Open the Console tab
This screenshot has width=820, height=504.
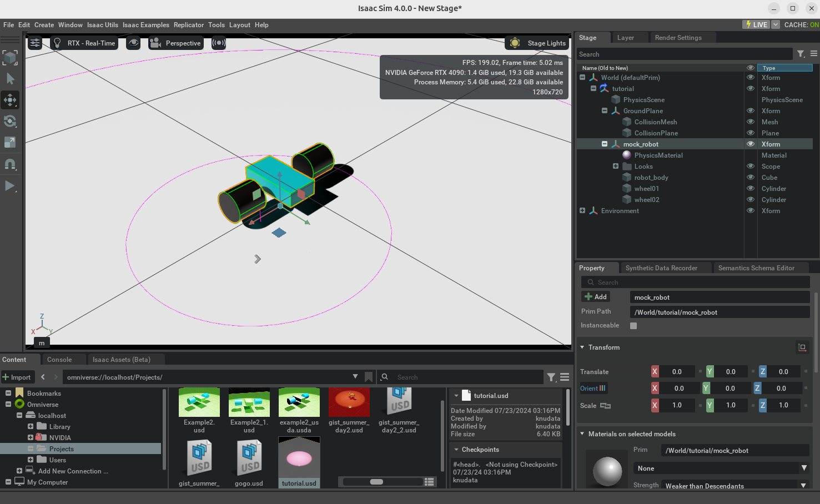59,360
